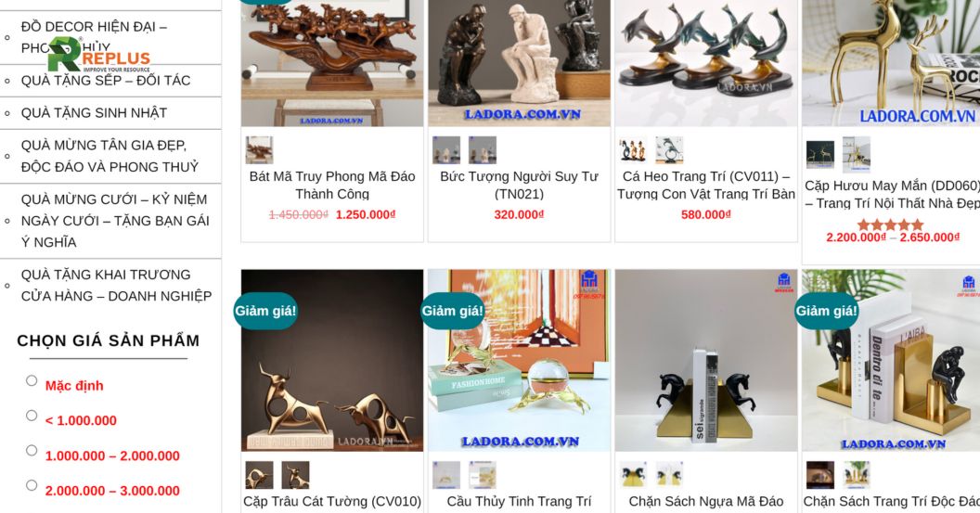Viewport: 980px width, 513px height.
Task: Select the < 1.000.000 price option
Action: pos(32,416)
